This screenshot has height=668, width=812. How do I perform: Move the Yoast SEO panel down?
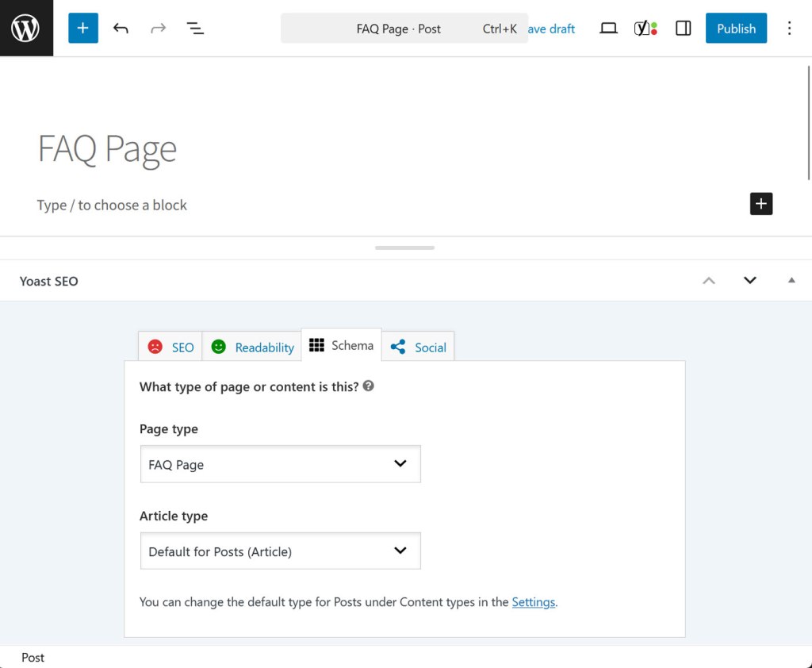coord(750,280)
